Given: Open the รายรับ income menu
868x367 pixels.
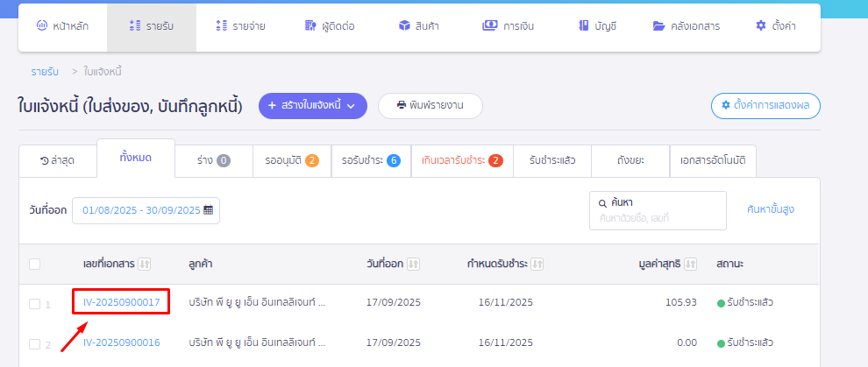Looking at the screenshot, I should 151,26.
